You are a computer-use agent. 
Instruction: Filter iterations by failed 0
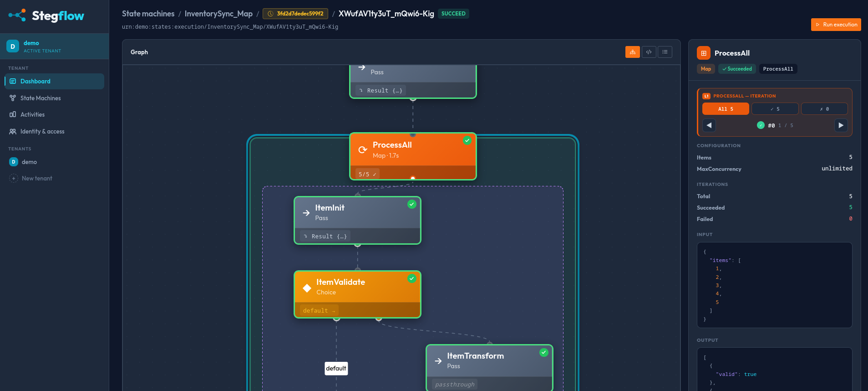click(824, 109)
